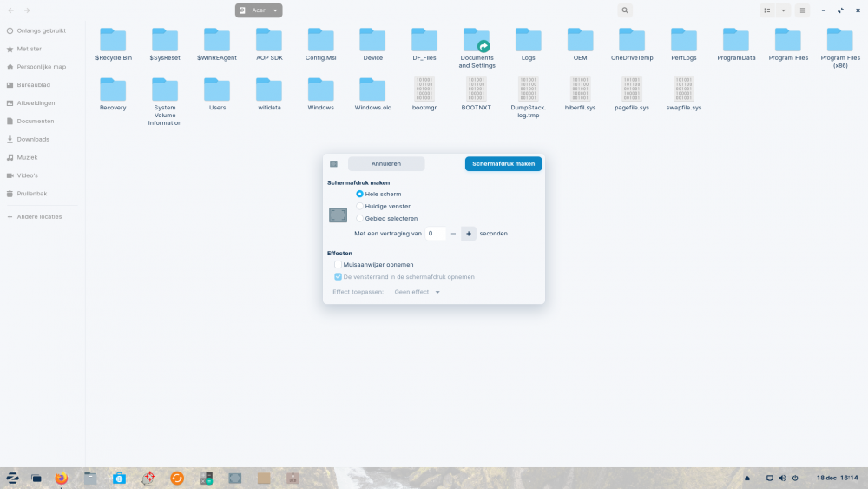Screen dimensions: 868x489
Task: Open the screenshot dialog menu icon
Action: tap(334, 164)
